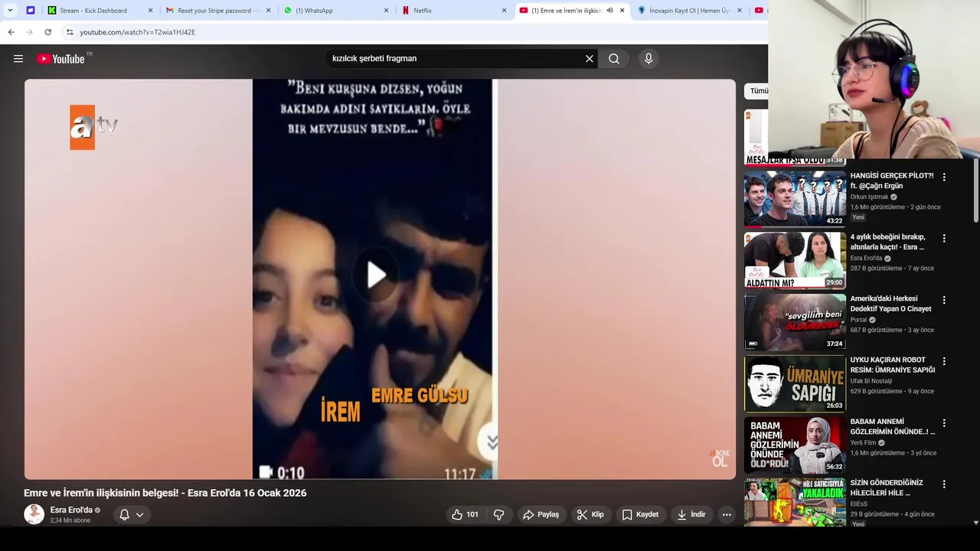Download the video with İndir button
980x551 pixels.
pos(691,514)
